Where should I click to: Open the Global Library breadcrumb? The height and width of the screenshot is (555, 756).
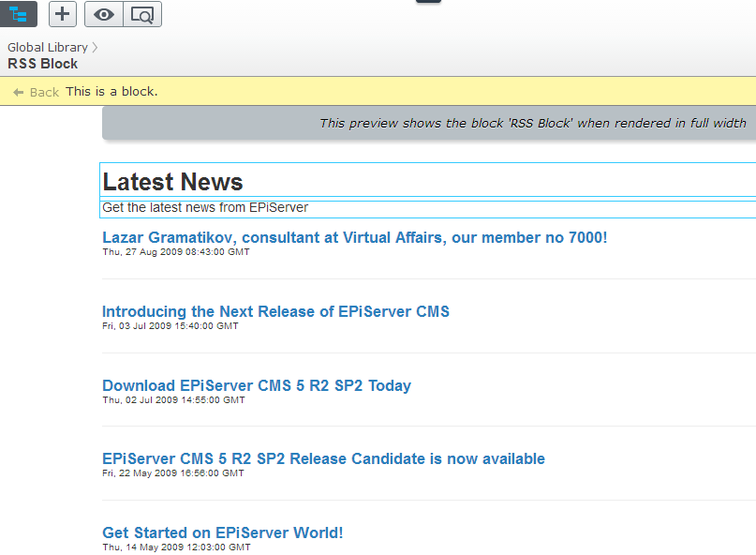pos(47,47)
